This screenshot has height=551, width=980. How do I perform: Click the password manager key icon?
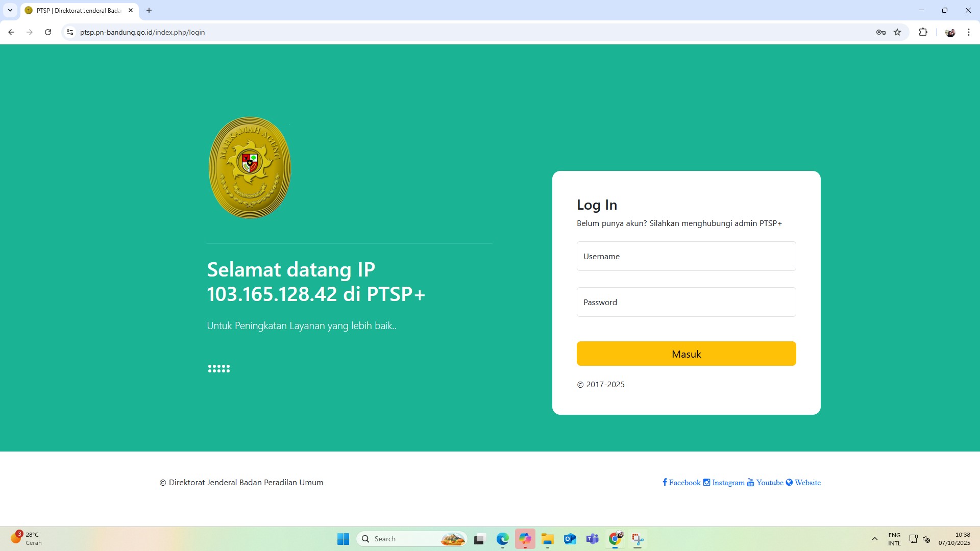(880, 32)
